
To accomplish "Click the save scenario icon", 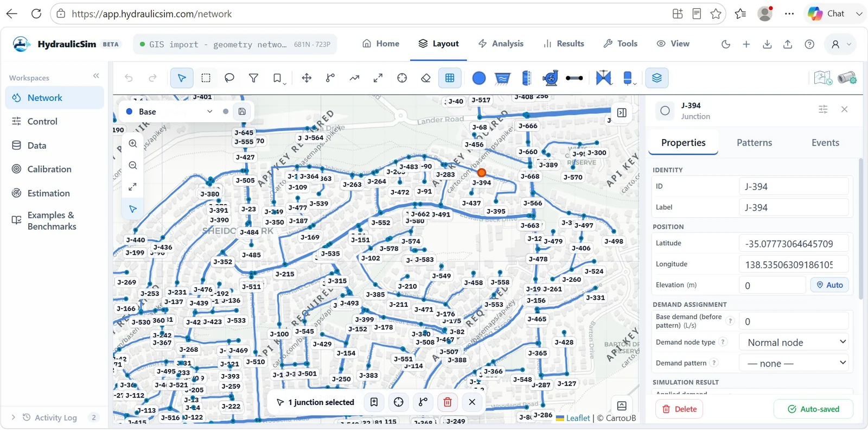I will click(242, 111).
